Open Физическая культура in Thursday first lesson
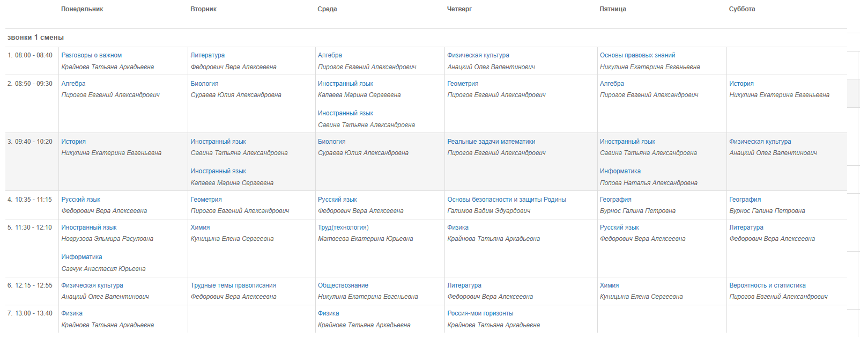 [478, 55]
